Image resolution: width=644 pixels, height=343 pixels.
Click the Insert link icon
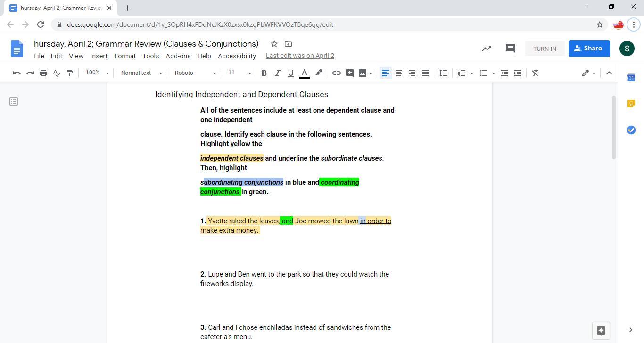point(336,73)
